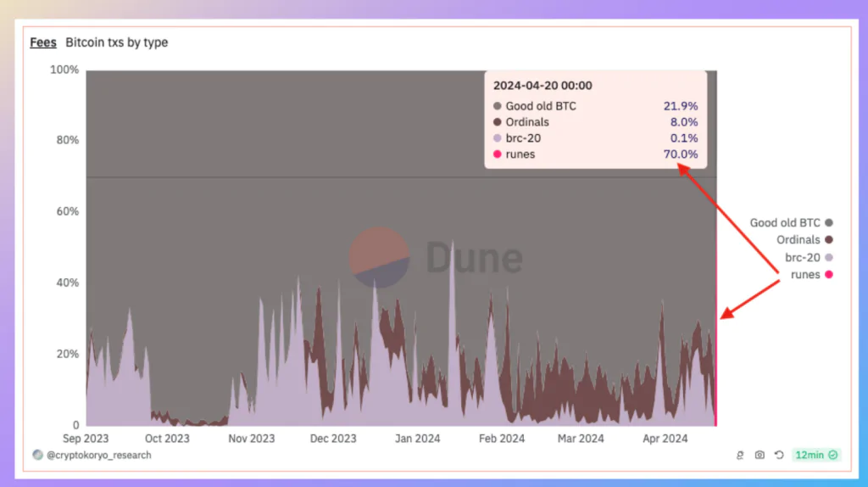Image resolution: width=868 pixels, height=487 pixels.
Task: Click the grey 'Good old BTC' legend dot
Action: click(829, 223)
